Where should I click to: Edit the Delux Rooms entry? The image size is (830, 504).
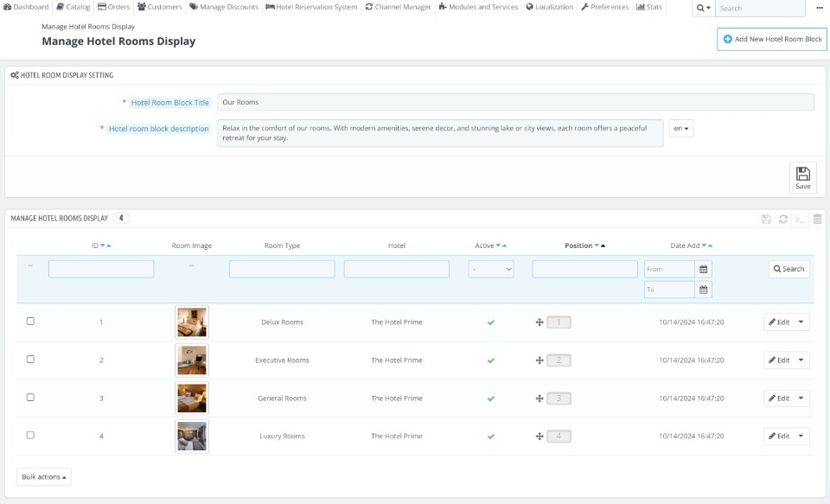[779, 322]
